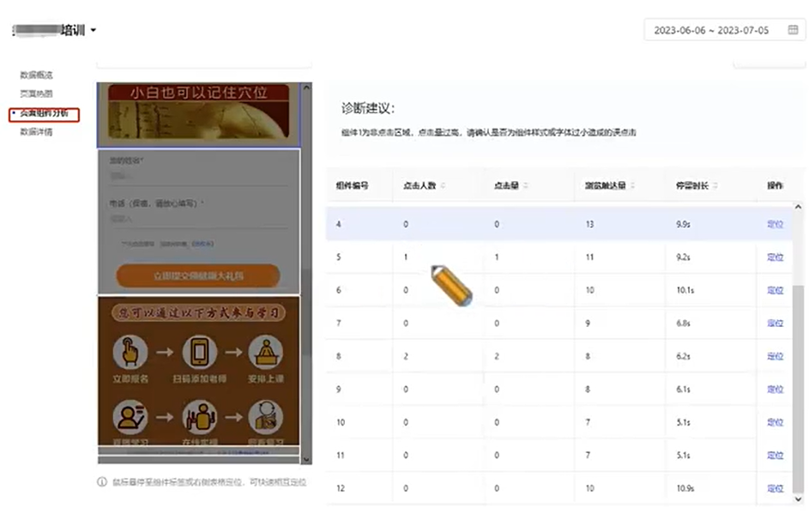Click 定位 link for component 10

[x=775, y=422]
